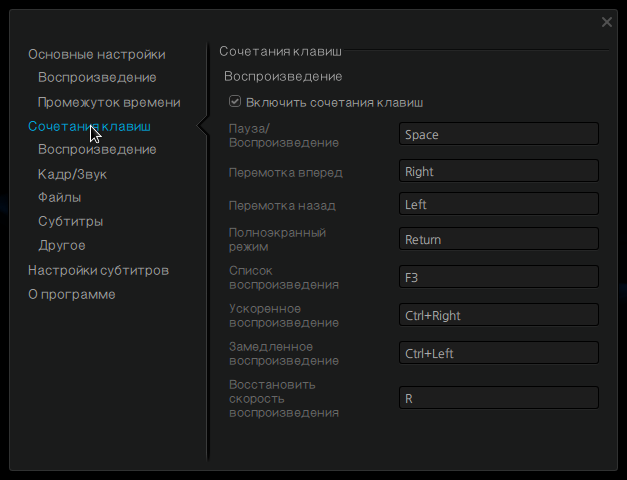The width and height of the screenshot is (627, 480).
Task: Click the 'F3' field for Список воспроизведения
Action: (499, 276)
